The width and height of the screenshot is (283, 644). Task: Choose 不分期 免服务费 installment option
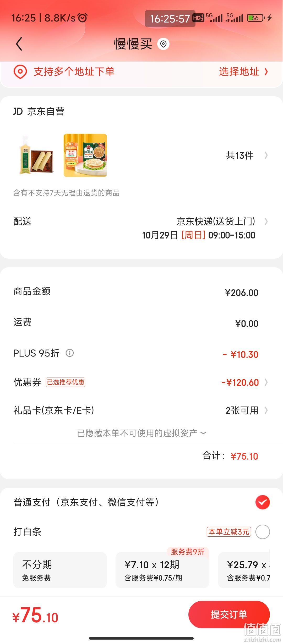pyautogui.click(x=60, y=570)
